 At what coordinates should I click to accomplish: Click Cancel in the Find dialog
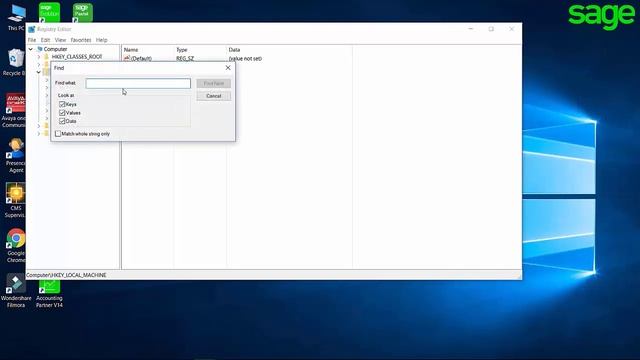(213, 96)
